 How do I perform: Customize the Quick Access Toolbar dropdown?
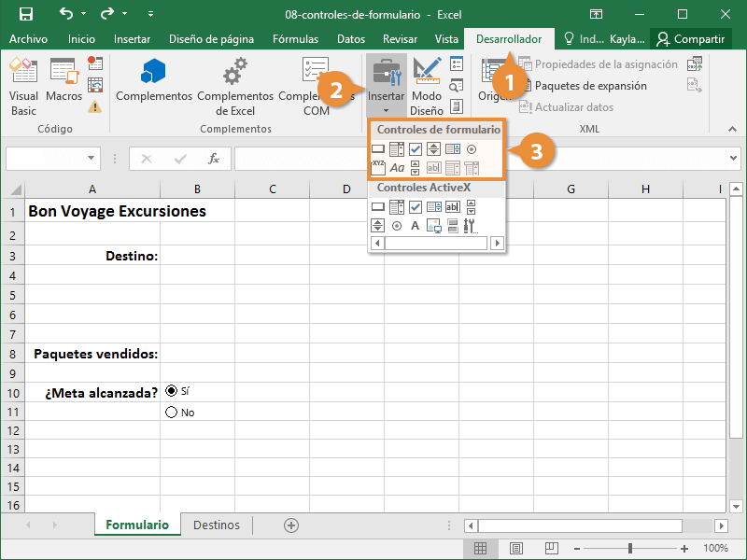150,14
